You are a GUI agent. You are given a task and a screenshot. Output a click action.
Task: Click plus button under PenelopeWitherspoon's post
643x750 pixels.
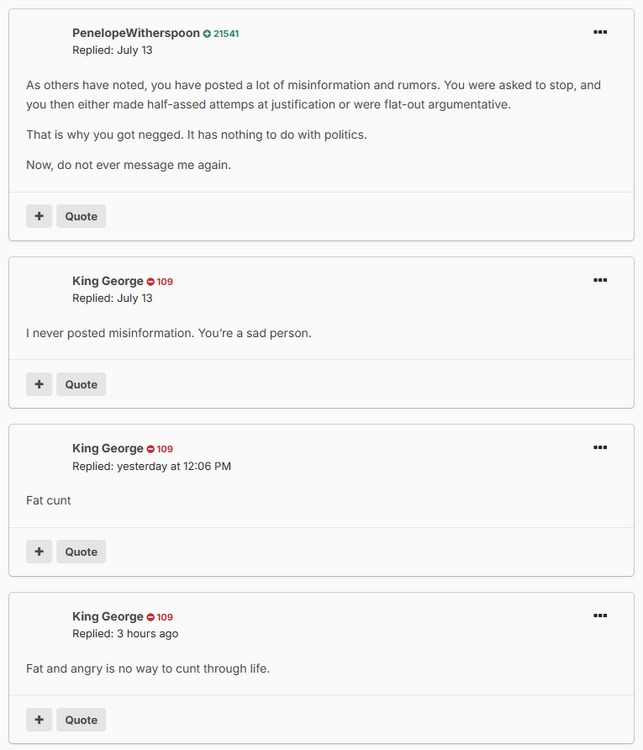pos(39,216)
